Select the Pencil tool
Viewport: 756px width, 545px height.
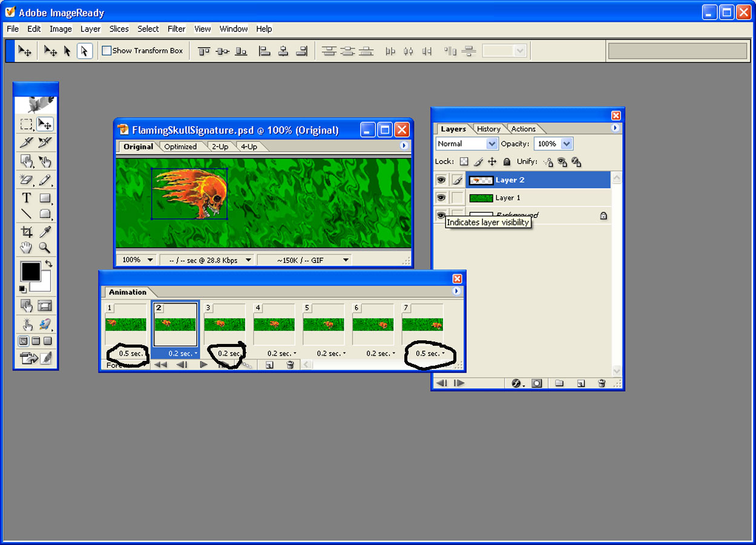(45, 180)
